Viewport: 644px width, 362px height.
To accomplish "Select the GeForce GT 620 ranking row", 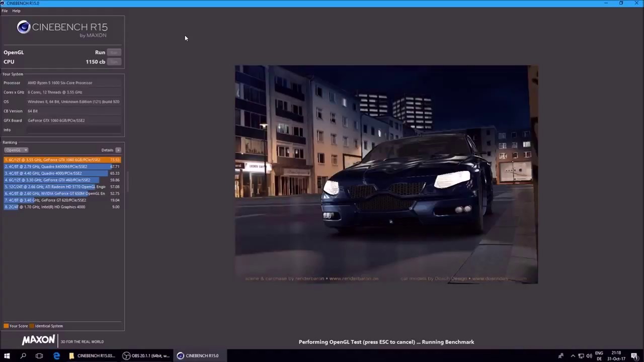I will pyautogui.click(x=62, y=200).
